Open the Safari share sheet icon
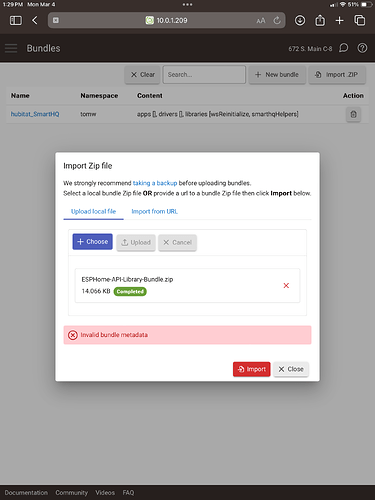Image resolution: width=375 pixels, height=500 pixels. tap(320, 20)
